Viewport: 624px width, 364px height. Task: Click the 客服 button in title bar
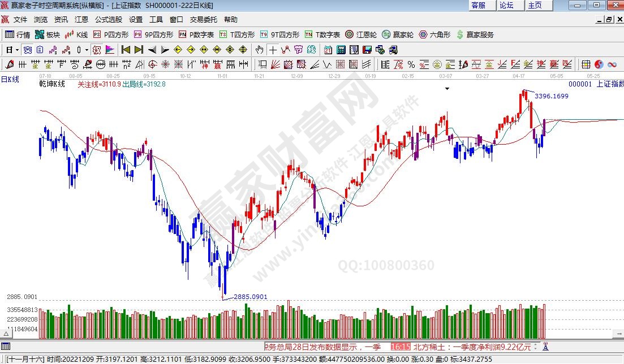click(x=478, y=5)
